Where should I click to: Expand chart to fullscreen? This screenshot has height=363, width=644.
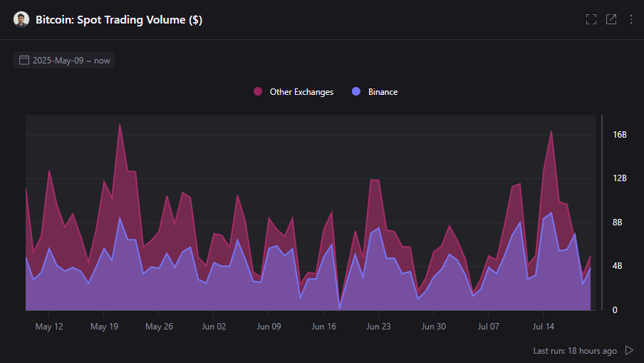pyautogui.click(x=591, y=19)
